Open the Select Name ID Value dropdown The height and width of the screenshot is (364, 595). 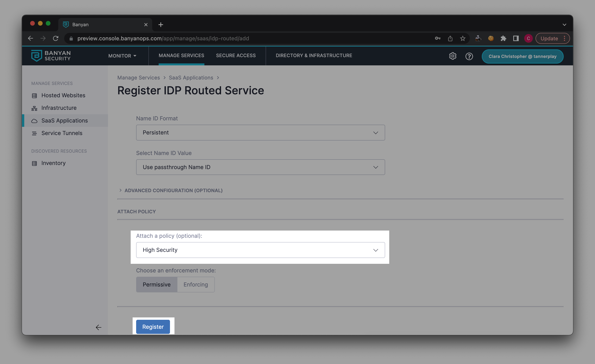pyautogui.click(x=260, y=167)
